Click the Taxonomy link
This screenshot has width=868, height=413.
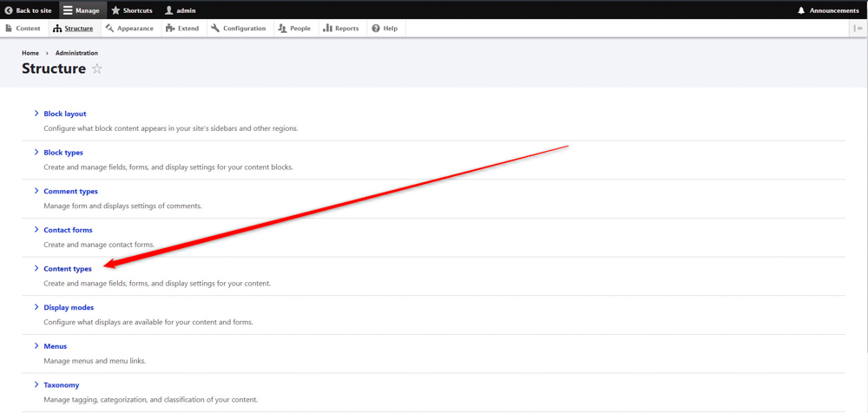point(62,385)
